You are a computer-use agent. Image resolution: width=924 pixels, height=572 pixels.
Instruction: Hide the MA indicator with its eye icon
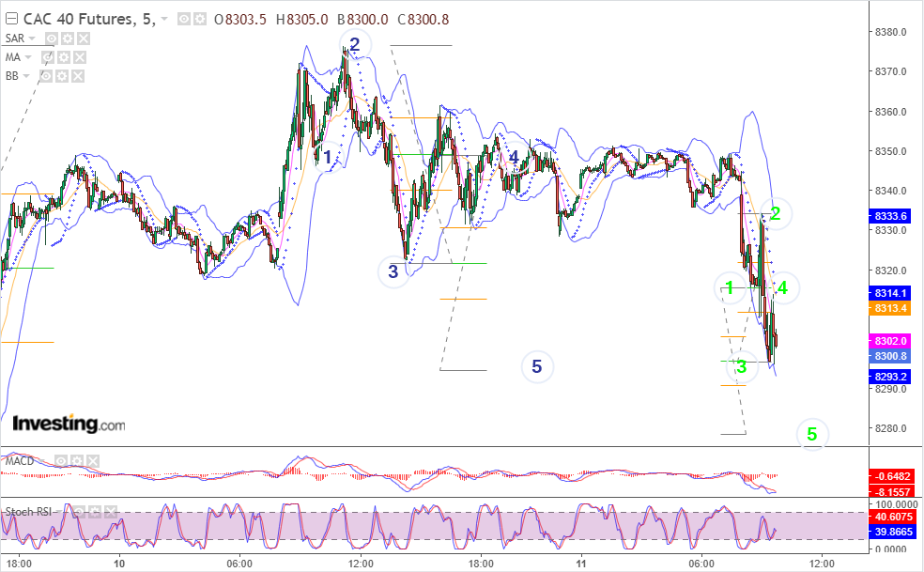[48, 57]
